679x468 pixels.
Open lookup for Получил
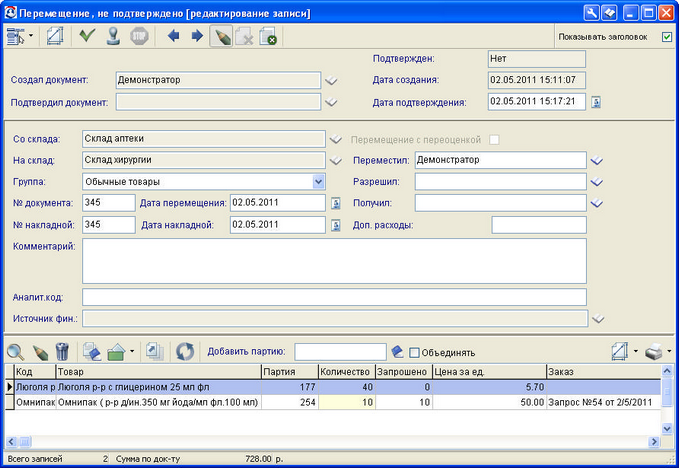tap(597, 203)
